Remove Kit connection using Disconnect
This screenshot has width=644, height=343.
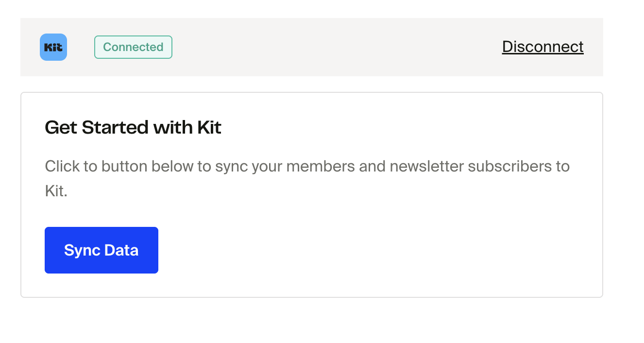pyautogui.click(x=542, y=47)
